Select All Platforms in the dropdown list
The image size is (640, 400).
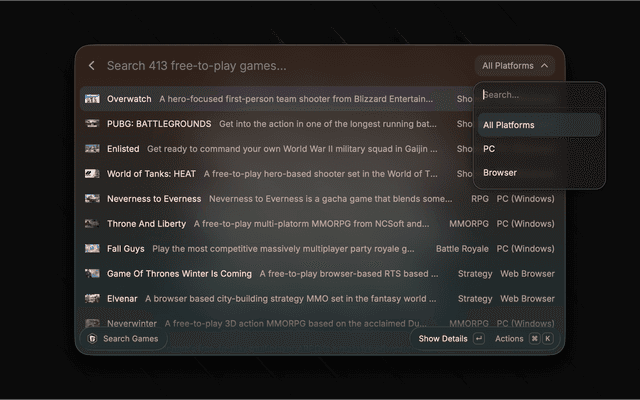point(539,125)
